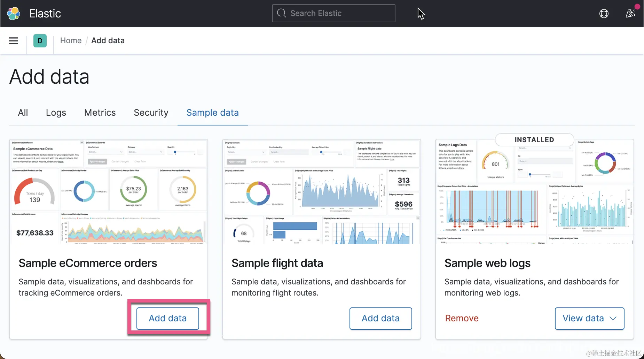Viewport: 644px width, 359px height.
Task: Add data for Sample eCommerce orders
Action: point(168,318)
